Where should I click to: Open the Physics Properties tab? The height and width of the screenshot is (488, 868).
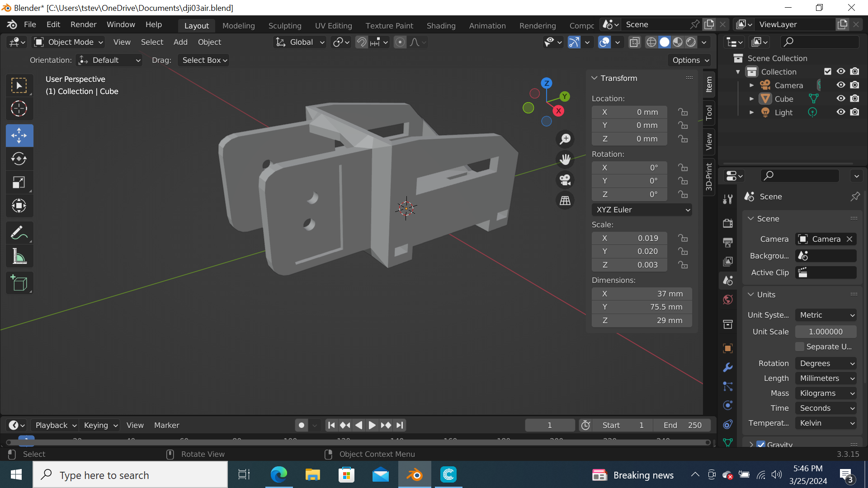coord(728,405)
